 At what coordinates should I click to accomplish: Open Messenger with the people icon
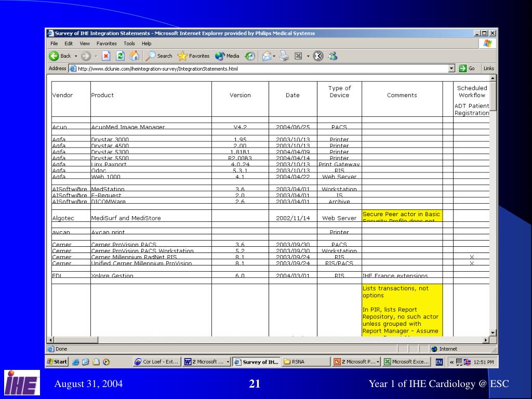332,56
